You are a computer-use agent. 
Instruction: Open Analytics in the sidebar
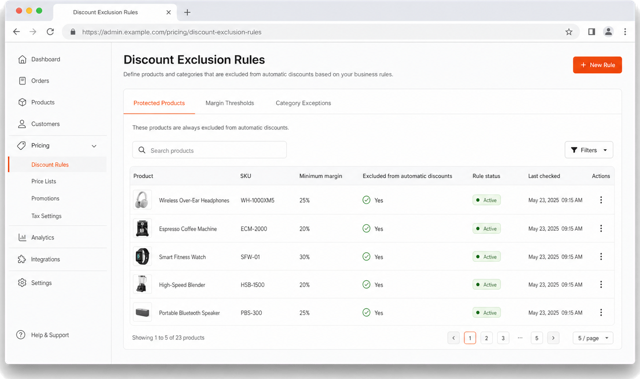36,237
